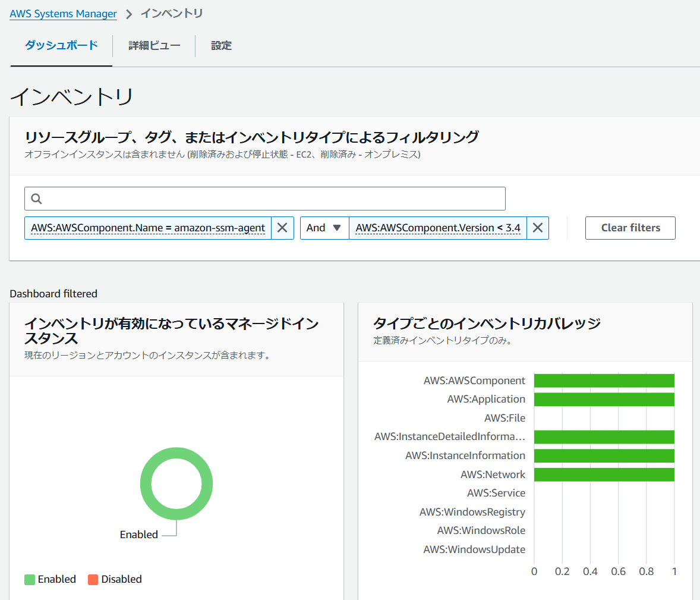Click the AWS:InstanceInformation coverage bar
This screenshot has width=700, height=600.
click(604, 456)
